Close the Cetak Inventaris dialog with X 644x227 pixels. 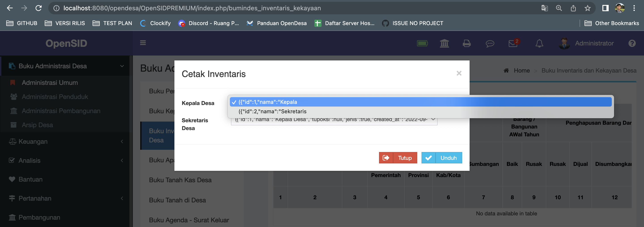click(459, 73)
